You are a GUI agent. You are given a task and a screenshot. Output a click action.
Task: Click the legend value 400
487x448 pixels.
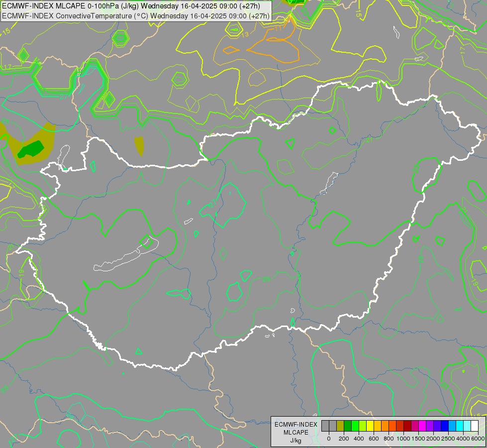click(x=359, y=439)
